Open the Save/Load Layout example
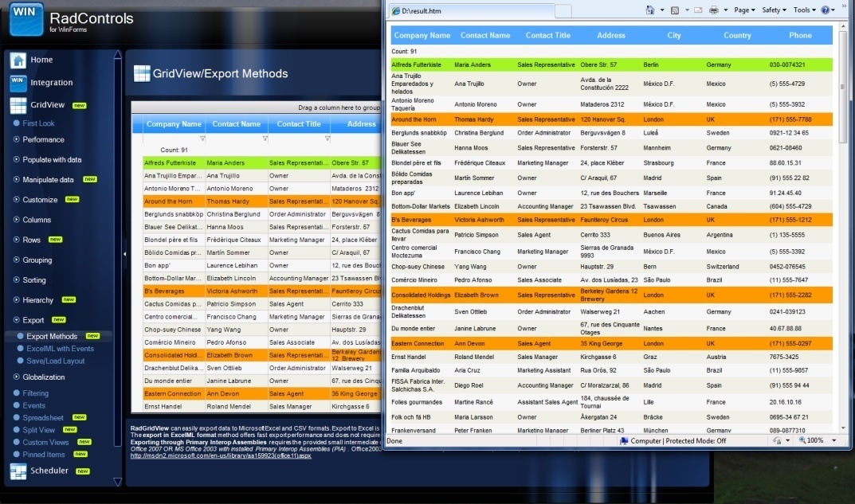Viewport: 855px width, 504px height. [x=56, y=361]
